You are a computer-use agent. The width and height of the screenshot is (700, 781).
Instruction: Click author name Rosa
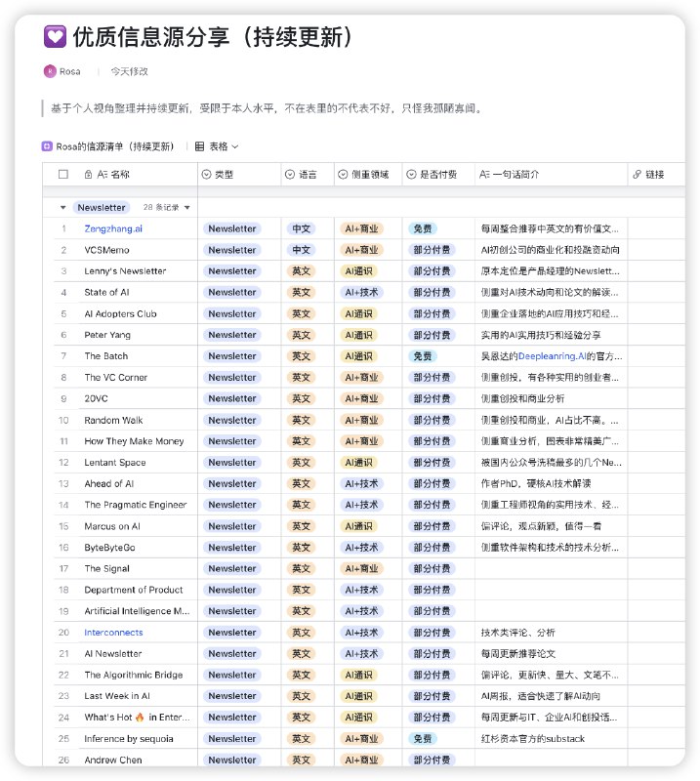pos(69,71)
